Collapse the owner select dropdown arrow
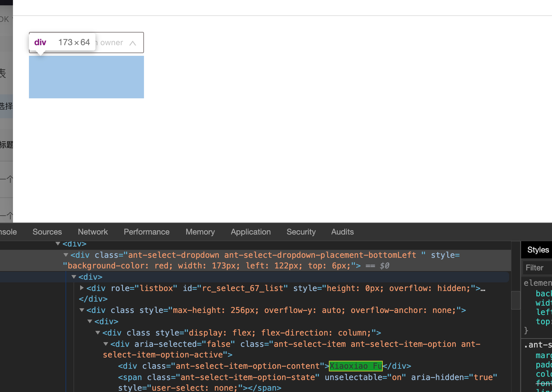 click(x=133, y=43)
